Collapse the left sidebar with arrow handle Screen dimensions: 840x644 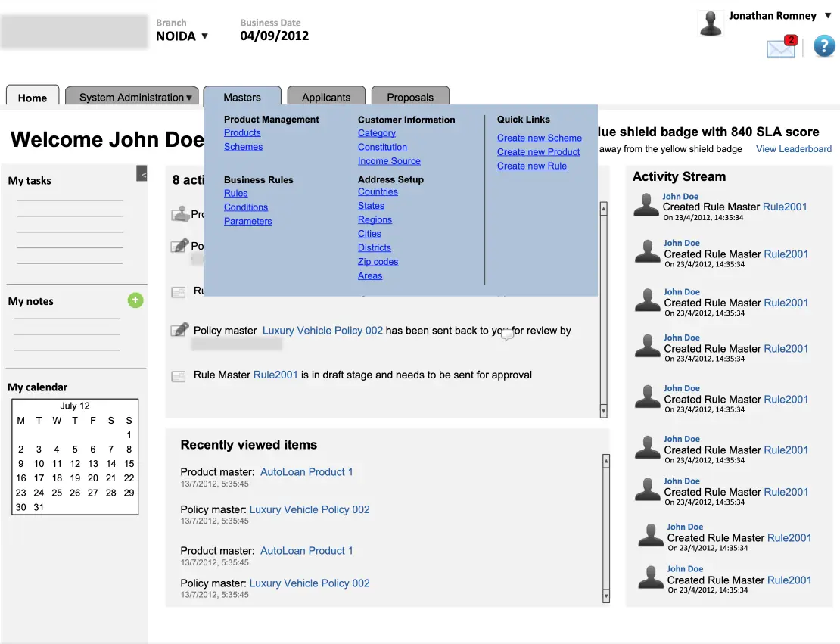coord(142,174)
